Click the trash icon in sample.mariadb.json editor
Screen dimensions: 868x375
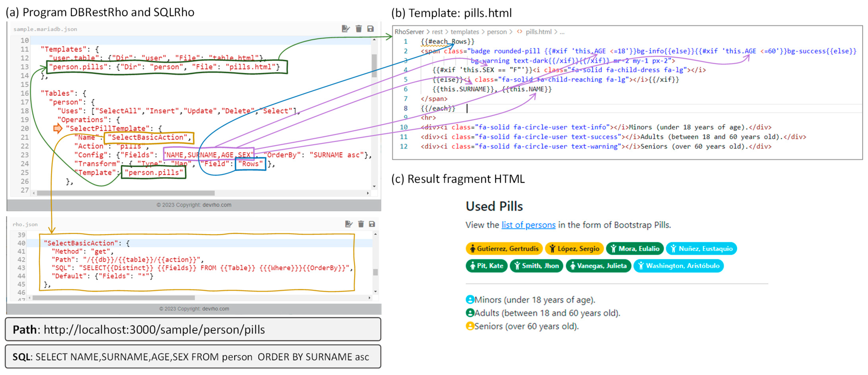coord(358,29)
